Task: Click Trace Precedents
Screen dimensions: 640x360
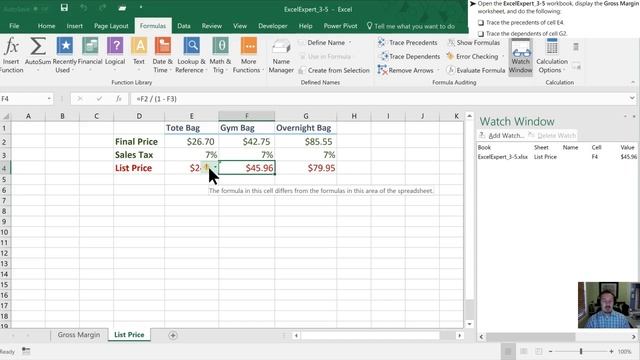Action: (407, 42)
